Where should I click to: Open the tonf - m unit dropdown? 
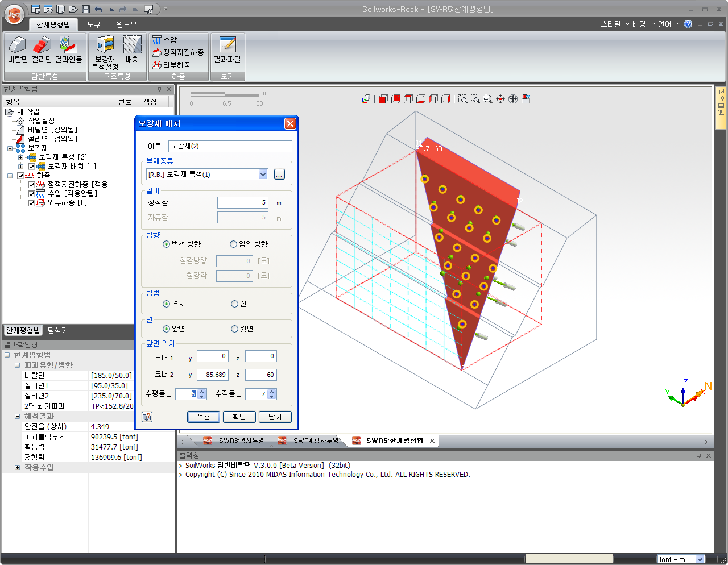(x=700, y=559)
